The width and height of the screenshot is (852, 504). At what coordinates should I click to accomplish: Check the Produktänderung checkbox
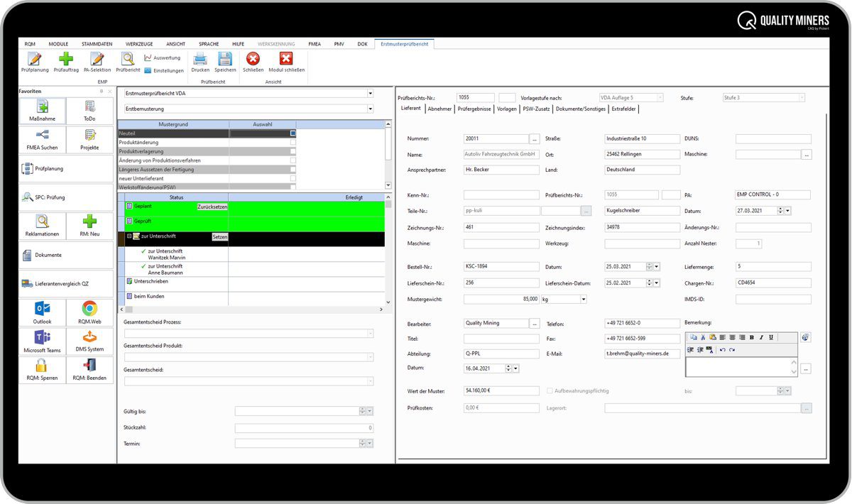[293, 142]
